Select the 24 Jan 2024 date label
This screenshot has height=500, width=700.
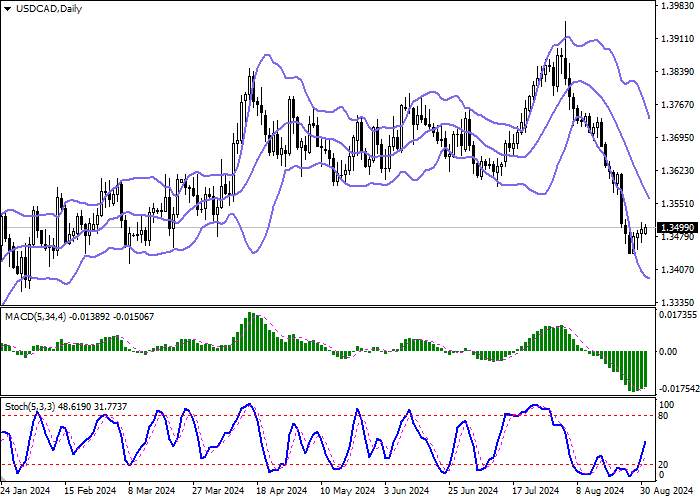(25, 491)
